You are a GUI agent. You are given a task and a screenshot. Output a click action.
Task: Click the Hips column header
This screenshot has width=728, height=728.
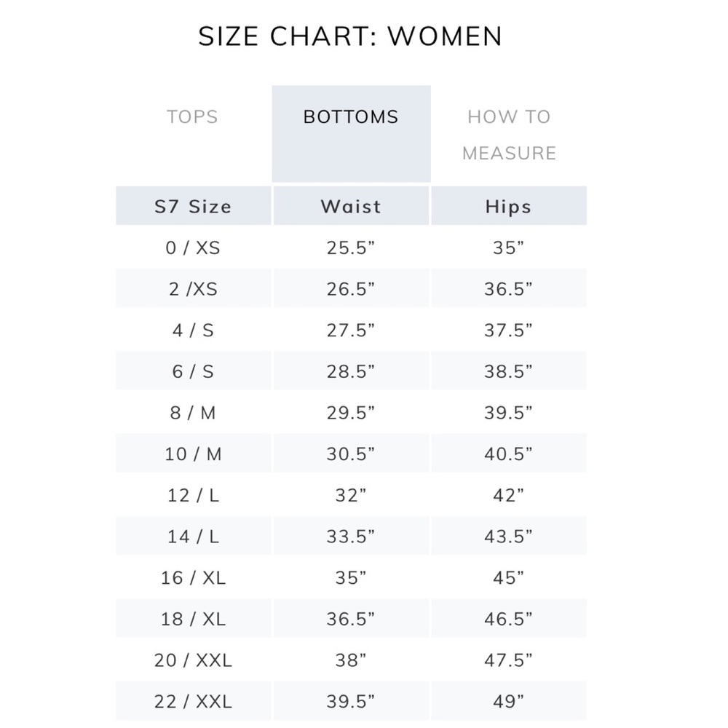tap(509, 206)
